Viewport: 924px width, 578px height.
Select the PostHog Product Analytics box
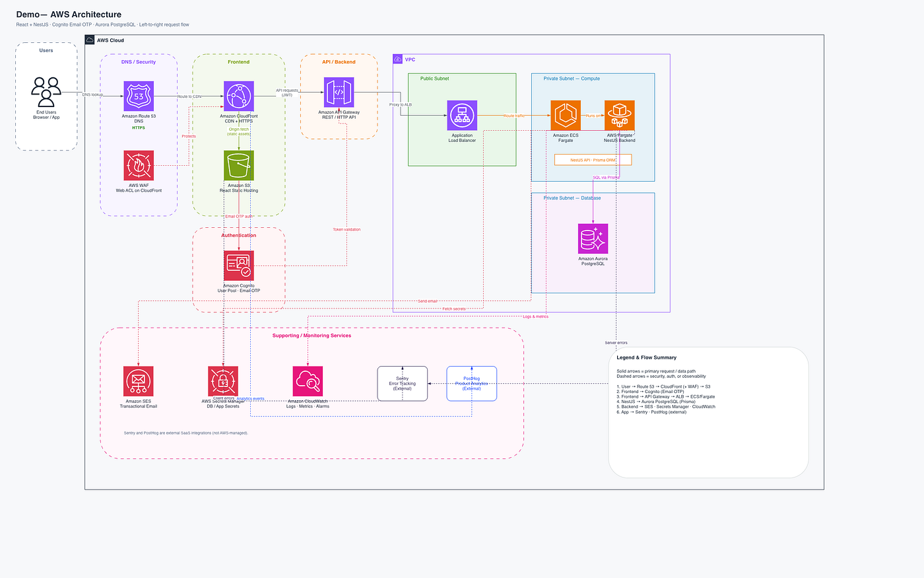tap(472, 384)
